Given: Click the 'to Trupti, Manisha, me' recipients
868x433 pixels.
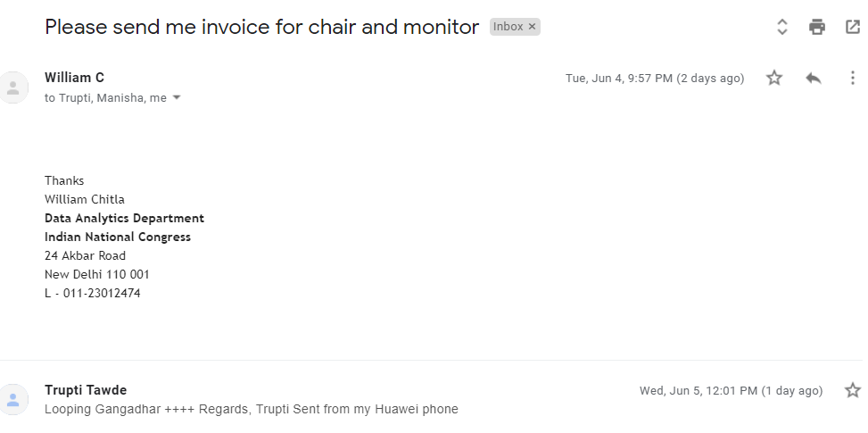Looking at the screenshot, I should [x=105, y=98].
